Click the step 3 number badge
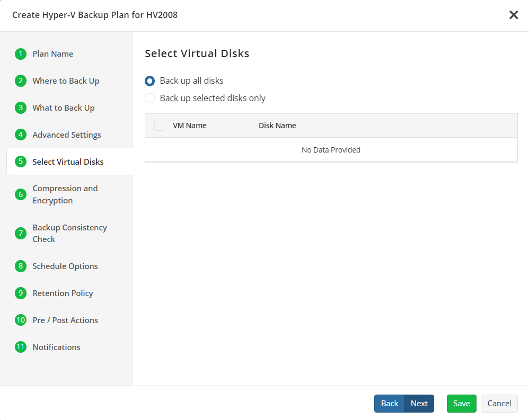This screenshot has height=420, width=529. tap(21, 108)
